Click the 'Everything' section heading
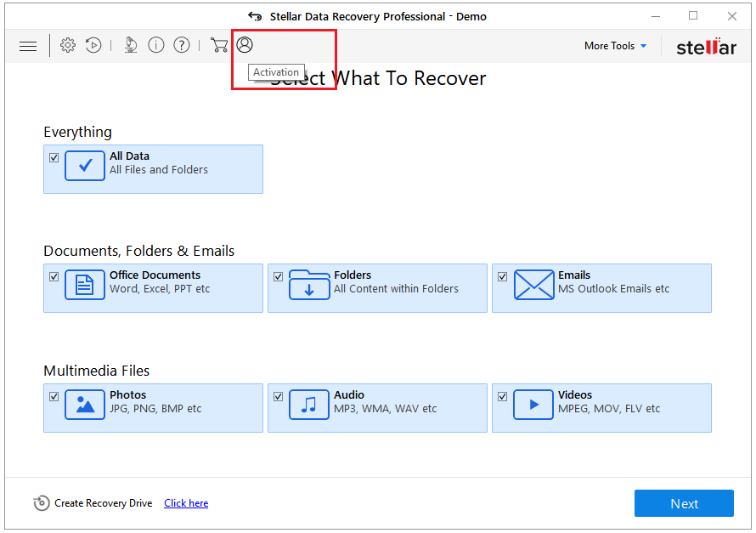This screenshot has height=533, width=756. coord(77,132)
